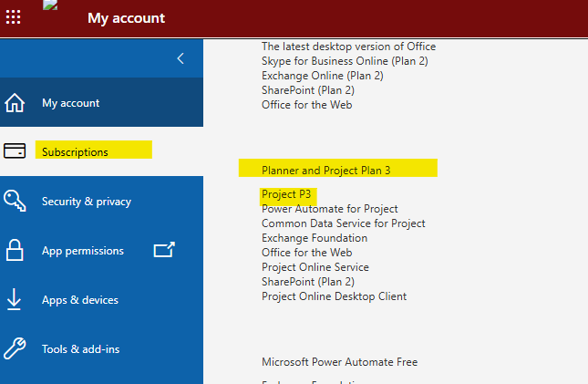
Task: Click the wrench Tools & add-ins icon
Action: pos(15,348)
